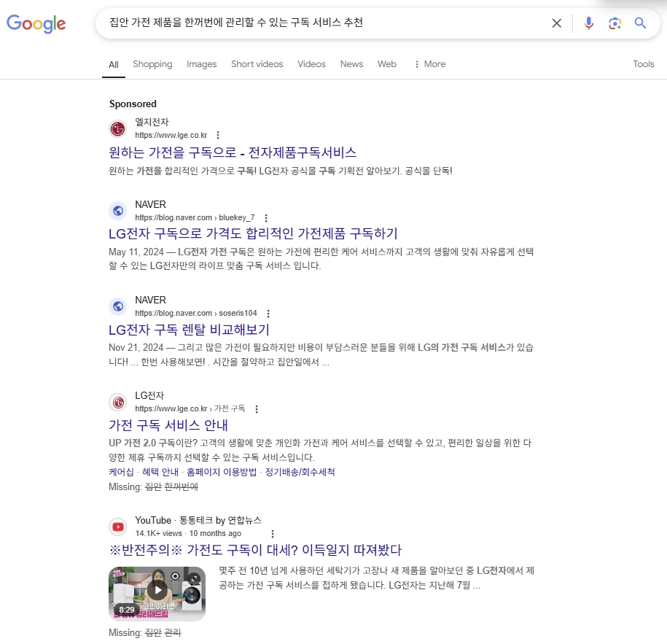Open the ad titled 원하는 가전을 구독으로
Screen dimensions: 667x644
[233, 152]
